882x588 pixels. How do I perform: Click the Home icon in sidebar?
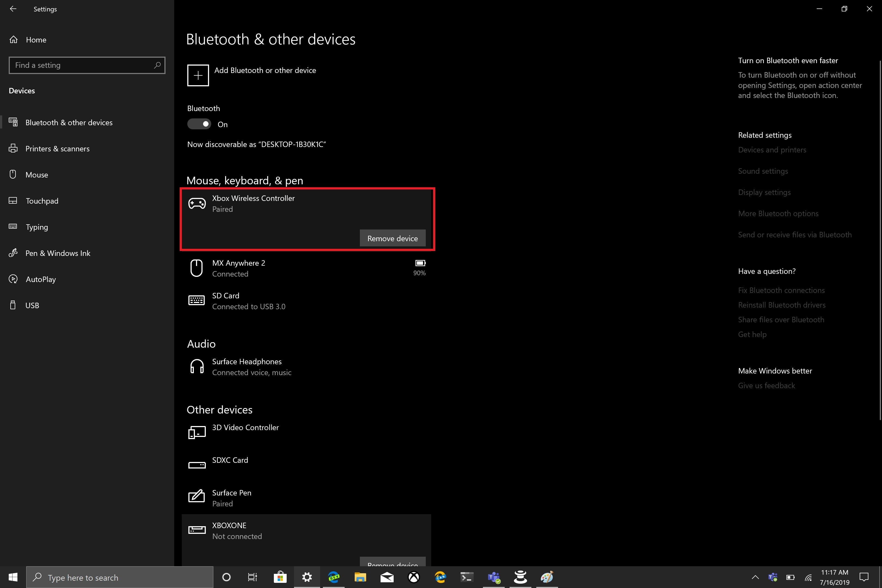pyautogui.click(x=14, y=40)
